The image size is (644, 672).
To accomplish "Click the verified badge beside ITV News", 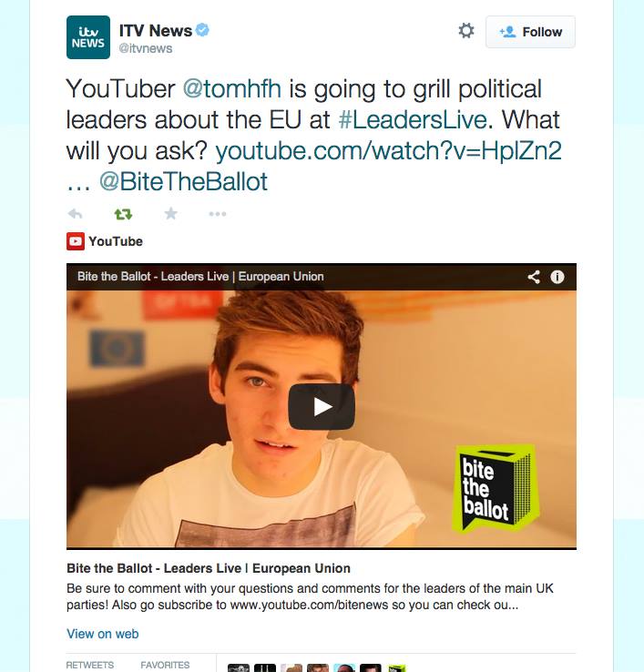I will point(202,30).
